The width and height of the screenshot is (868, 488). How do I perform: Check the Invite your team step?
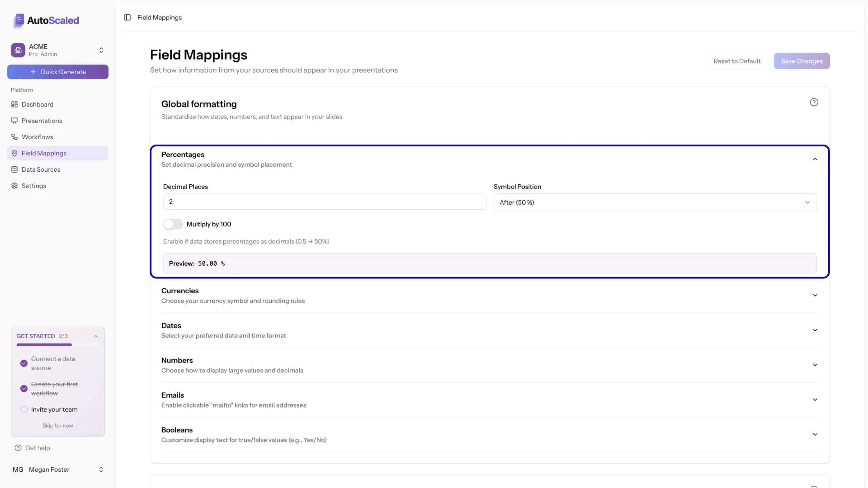tap(24, 409)
